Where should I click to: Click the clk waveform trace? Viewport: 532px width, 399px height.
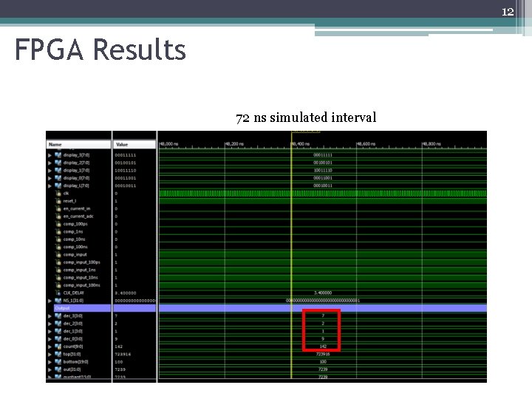pos(323,194)
